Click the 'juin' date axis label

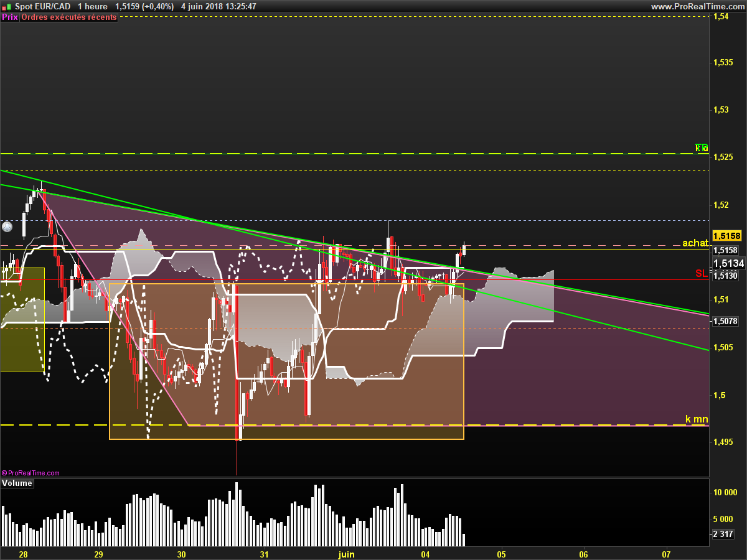(345, 554)
